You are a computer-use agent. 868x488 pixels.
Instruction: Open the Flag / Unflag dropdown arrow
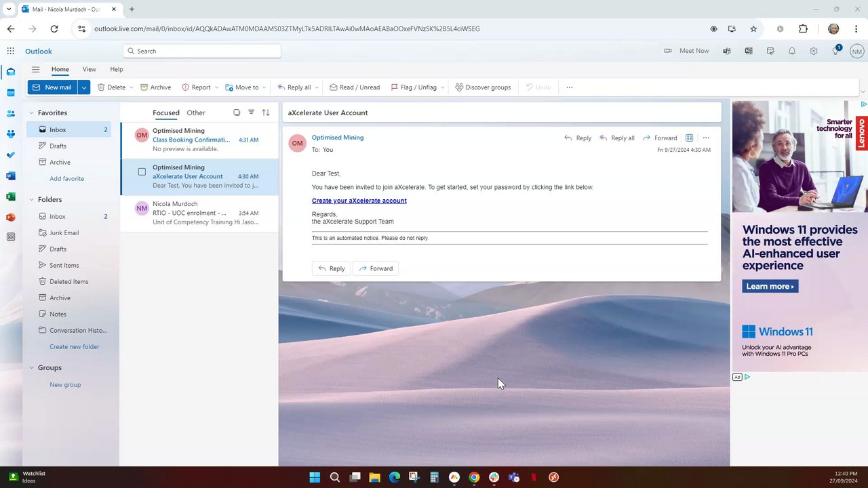tap(442, 87)
